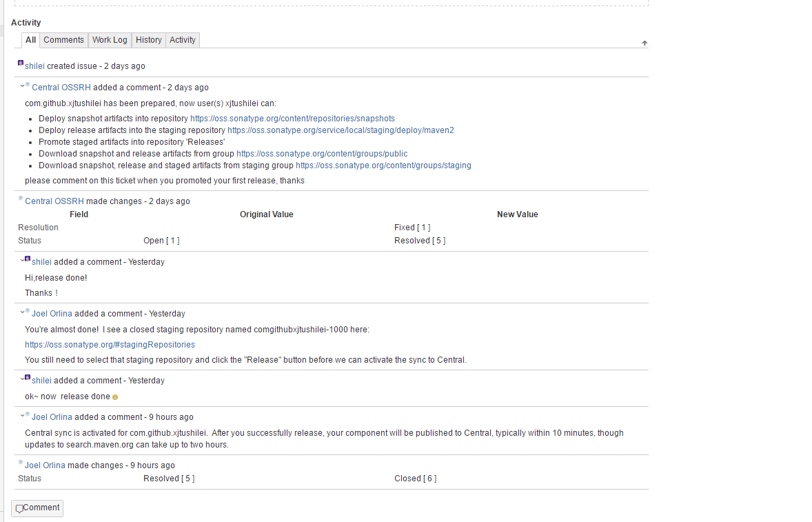Click the scroll-to-top arrow icon beside the tabs

click(x=644, y=43)
